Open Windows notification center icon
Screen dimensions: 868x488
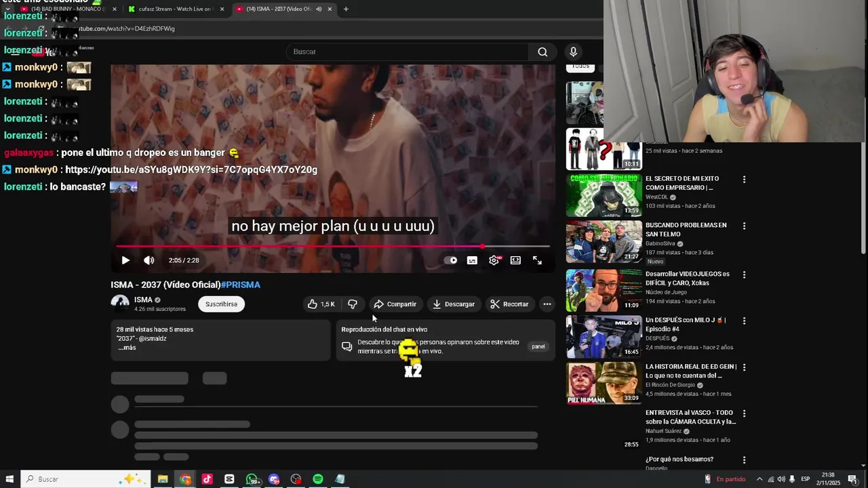tap(852, 479)
